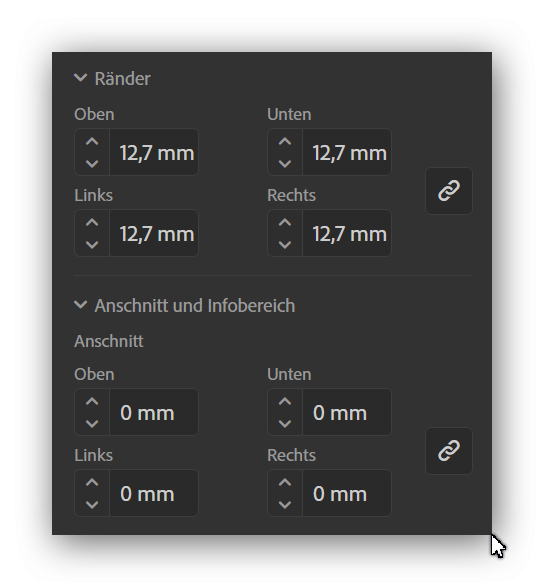Decrease the Ränder Rechts value arrow
Viewport: 544px width, 587px height.
click(x=285, y=244)
